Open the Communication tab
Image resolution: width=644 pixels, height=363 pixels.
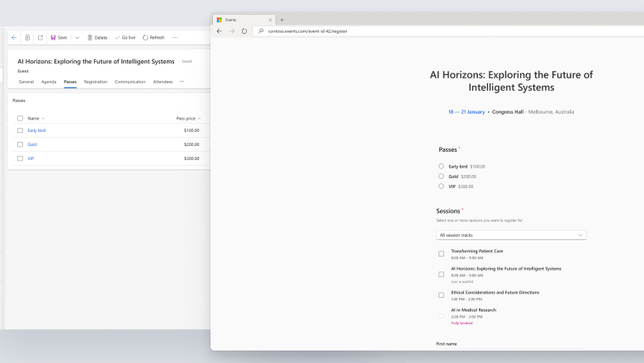pos(130,82)
